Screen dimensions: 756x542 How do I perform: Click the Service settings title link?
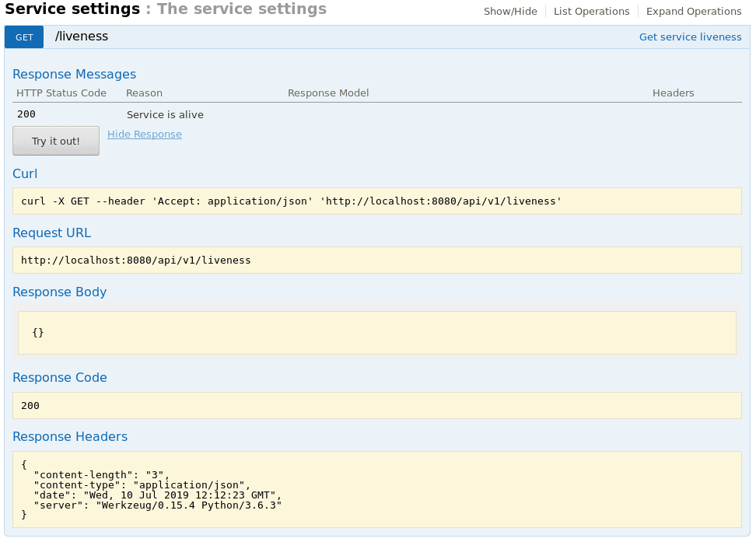[72, 10]
